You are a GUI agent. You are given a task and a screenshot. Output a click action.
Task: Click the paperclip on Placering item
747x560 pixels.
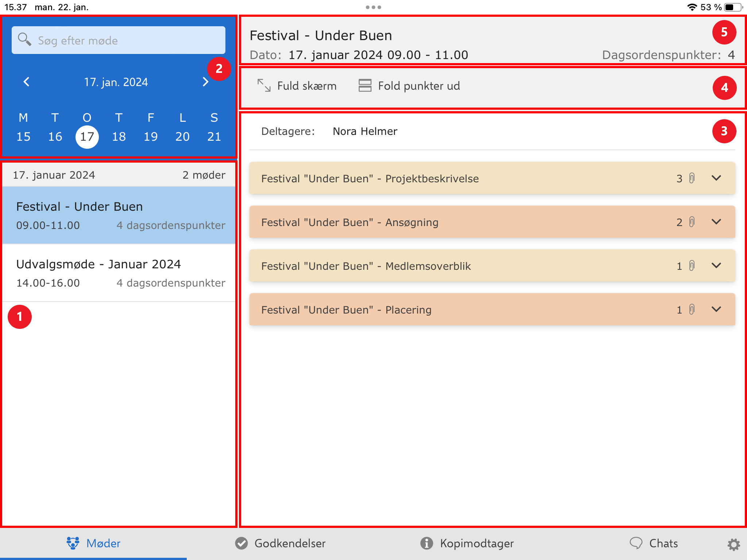(x=692, y=310)
